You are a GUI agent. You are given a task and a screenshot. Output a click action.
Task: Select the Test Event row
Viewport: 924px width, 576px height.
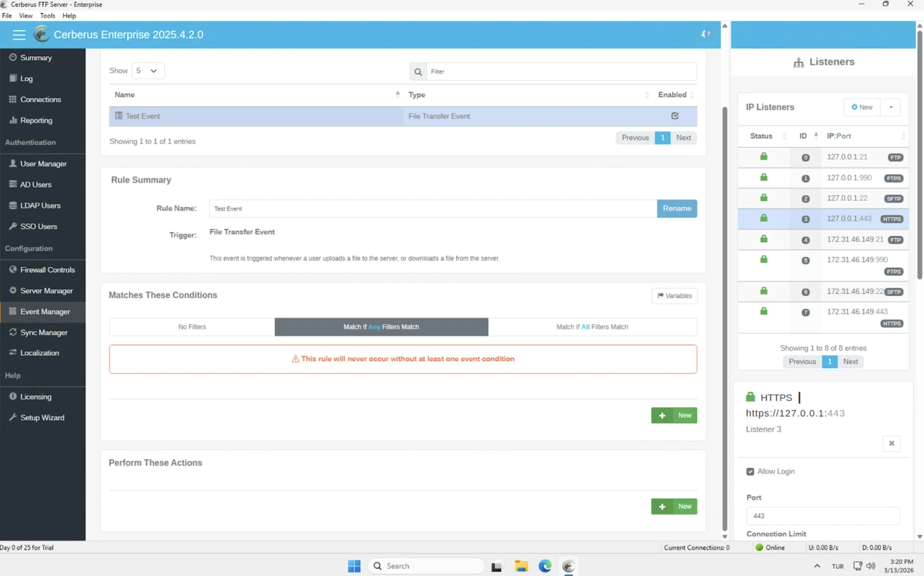[403, 116]
